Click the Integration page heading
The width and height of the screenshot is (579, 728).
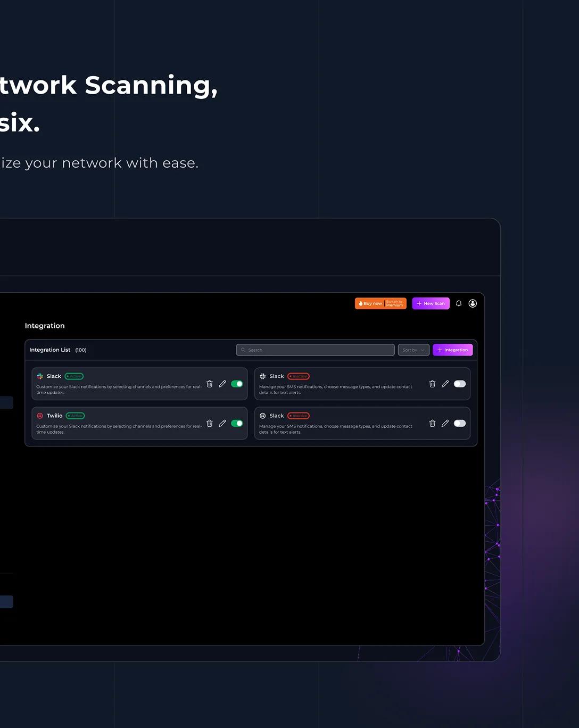coord(45,326)
